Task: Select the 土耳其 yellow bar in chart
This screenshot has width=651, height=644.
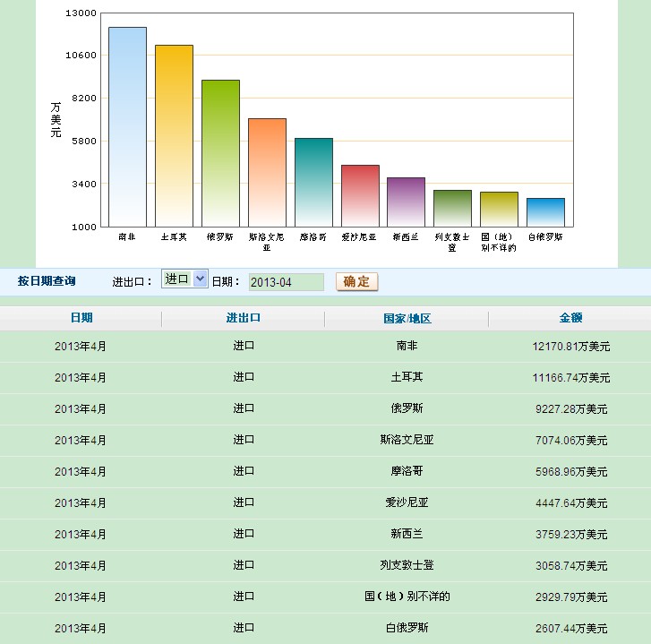Action: [174, 136]
